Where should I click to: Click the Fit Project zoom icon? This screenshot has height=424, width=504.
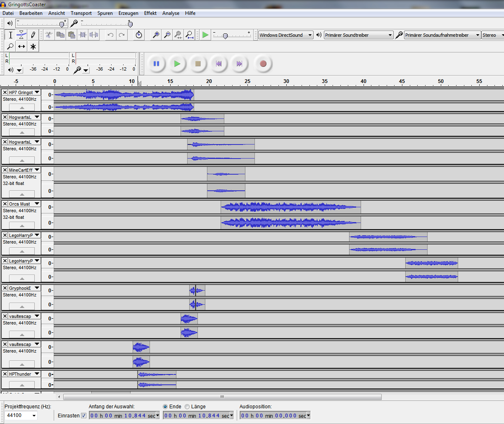pos(189,35)
